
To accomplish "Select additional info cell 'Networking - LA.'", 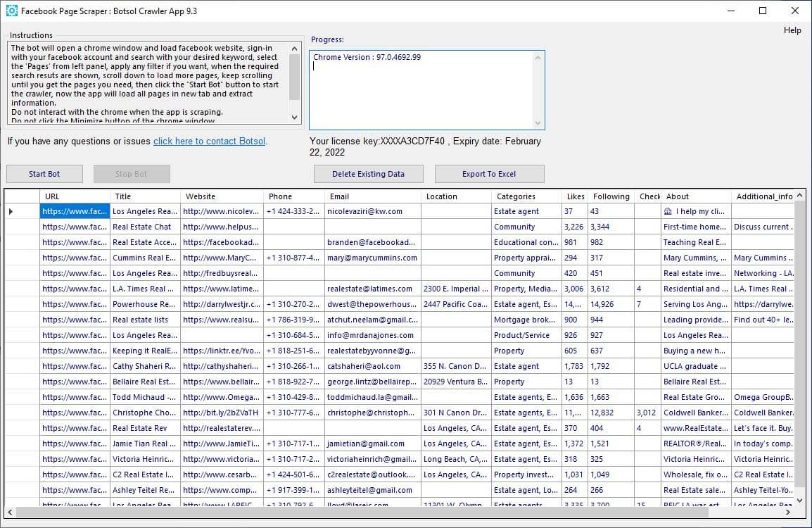I will 762,274.
